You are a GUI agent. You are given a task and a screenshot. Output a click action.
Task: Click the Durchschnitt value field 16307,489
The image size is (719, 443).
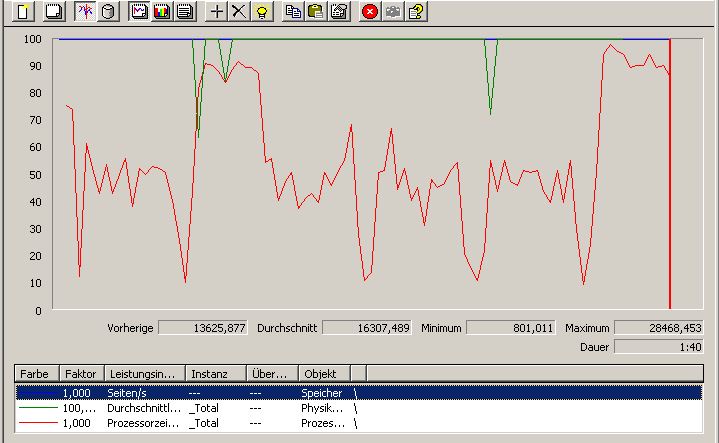[x=367, y=328]
